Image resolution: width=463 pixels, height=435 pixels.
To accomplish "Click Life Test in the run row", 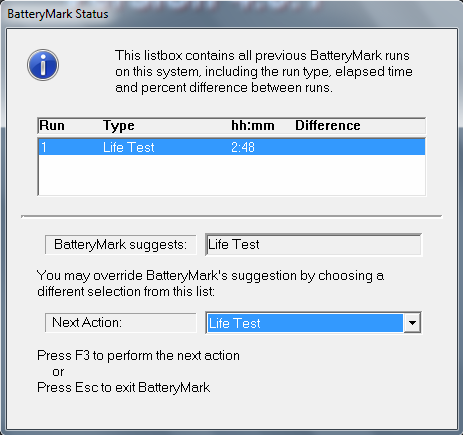I will pos(129,147).
